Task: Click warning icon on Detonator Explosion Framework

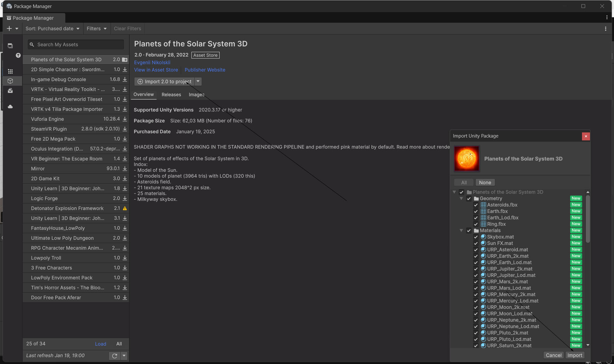Action: pyautogui.click(x=125, y=208)
